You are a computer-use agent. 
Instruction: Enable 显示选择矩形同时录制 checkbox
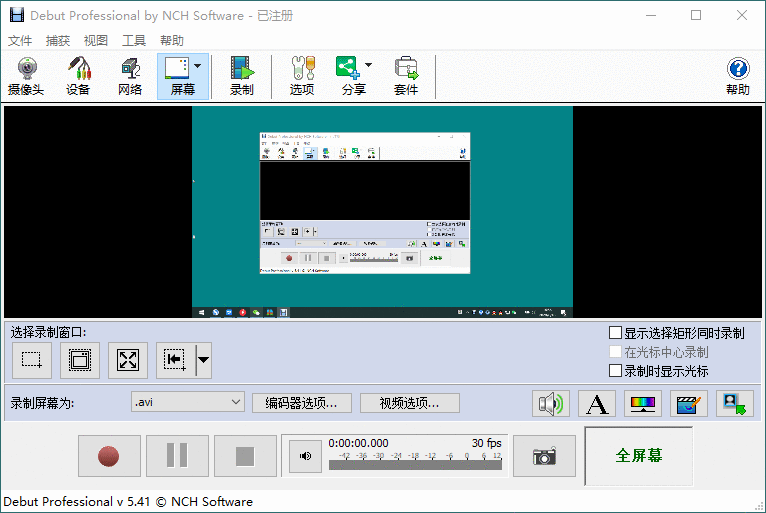coord(615,333)
